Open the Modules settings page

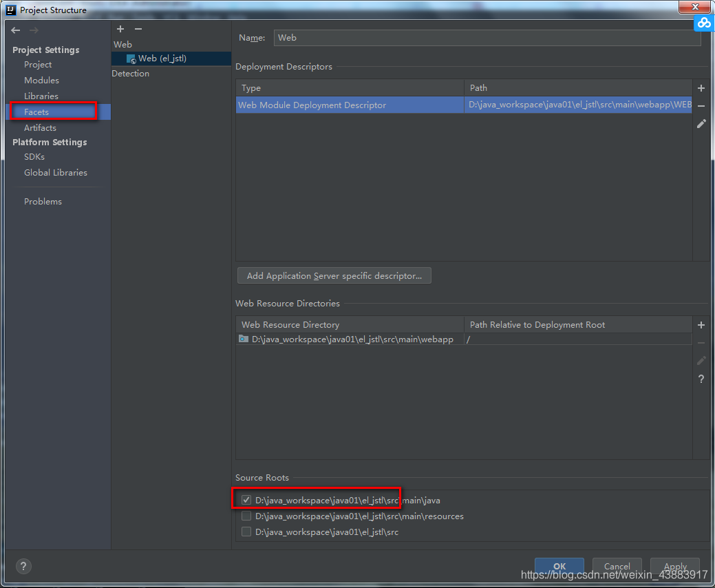tap(41, 81)
